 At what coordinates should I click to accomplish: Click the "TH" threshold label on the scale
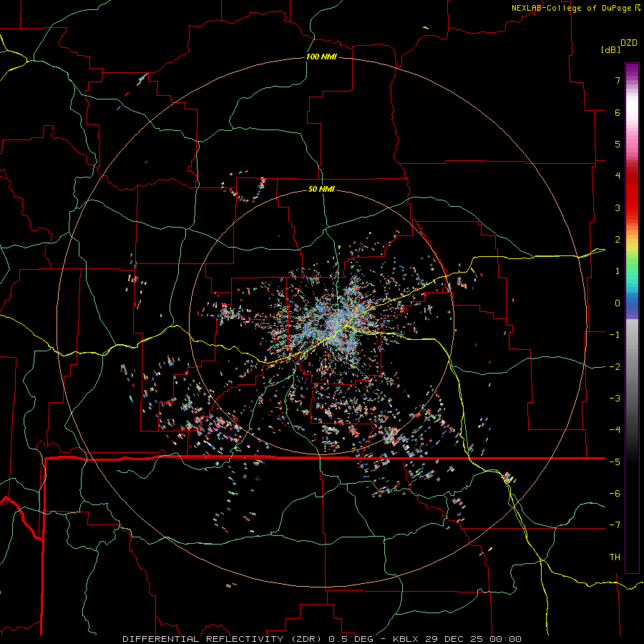(615, 557)
